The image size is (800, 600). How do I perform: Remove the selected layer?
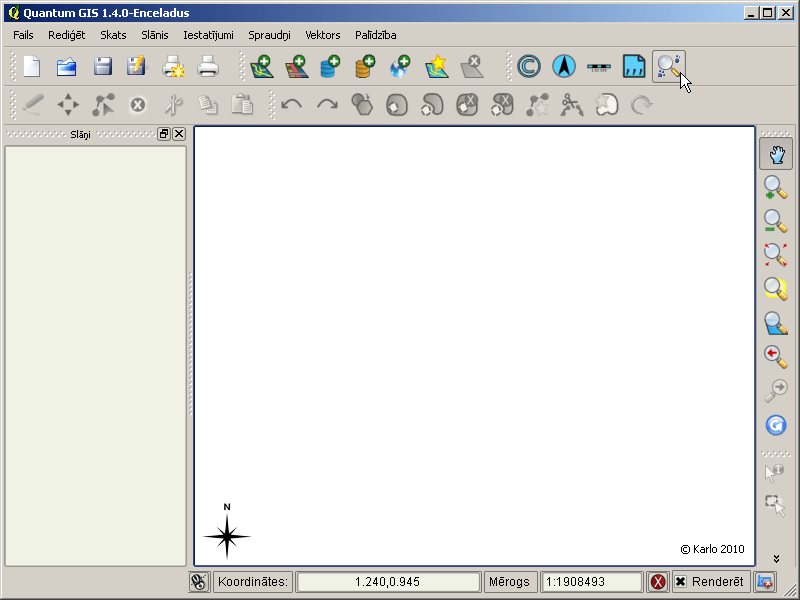[x=472, y=66]
